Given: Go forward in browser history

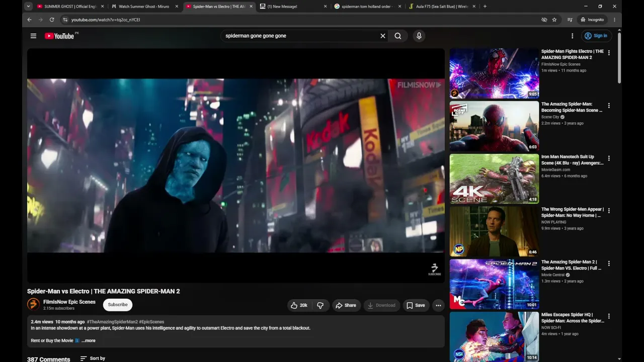Looking at the screenshot, I should [41, 20].
